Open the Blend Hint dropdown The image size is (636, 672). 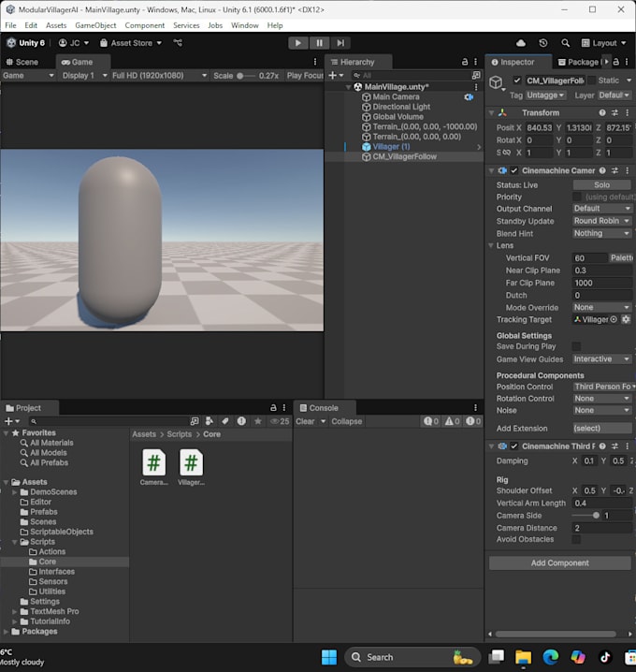tap(601, 233)
